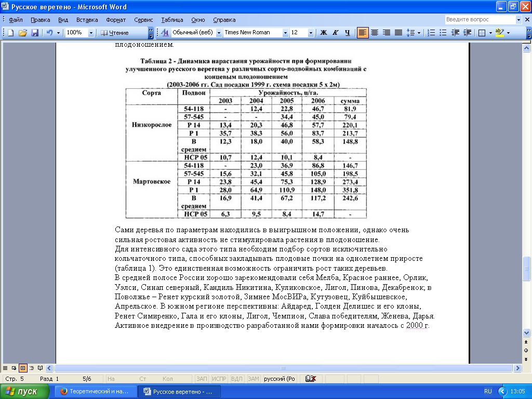Open the undo history dropdown arrow
Image resolution: width=532 pixels, height=399 pixels.
pos(58,33)
